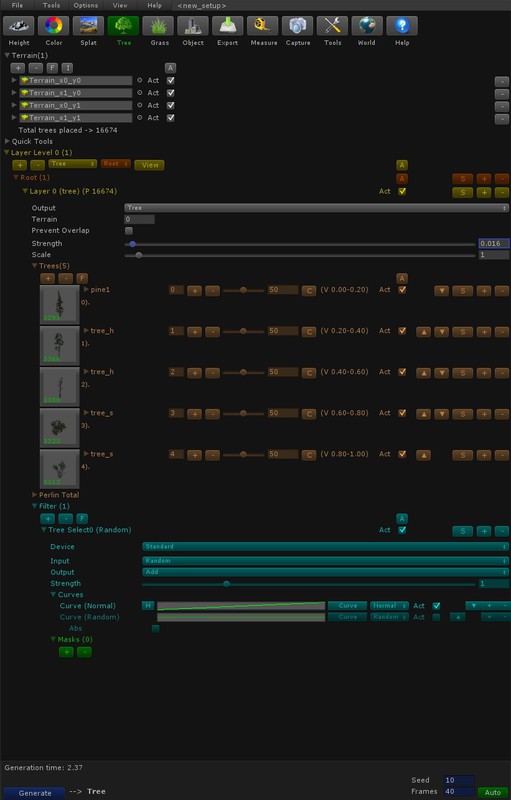511x800 pixels.
Task: Open the Export tool
Action: coord(227,26)
